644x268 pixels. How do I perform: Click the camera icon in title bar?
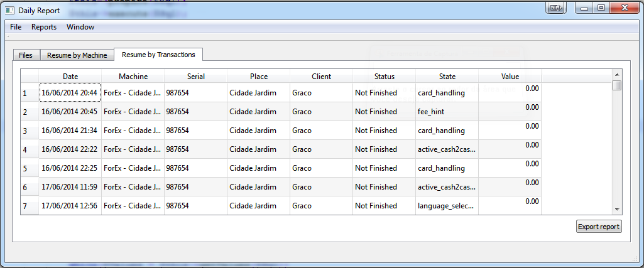click(x=556, y=8)
